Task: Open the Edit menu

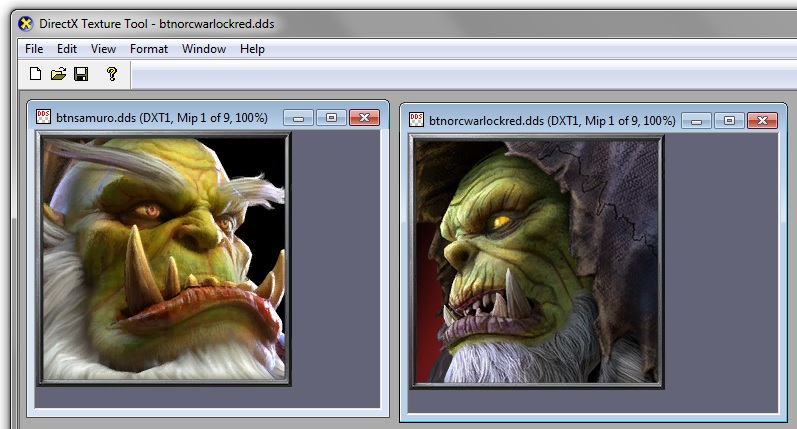Action: [x=67, y=49]
